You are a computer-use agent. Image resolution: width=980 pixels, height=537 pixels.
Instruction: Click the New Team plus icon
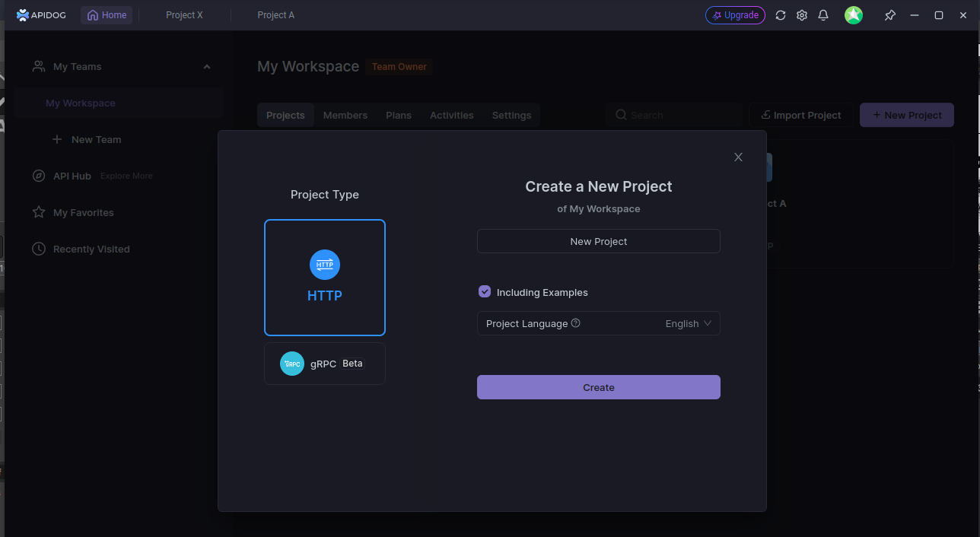(x=57, y=140)
